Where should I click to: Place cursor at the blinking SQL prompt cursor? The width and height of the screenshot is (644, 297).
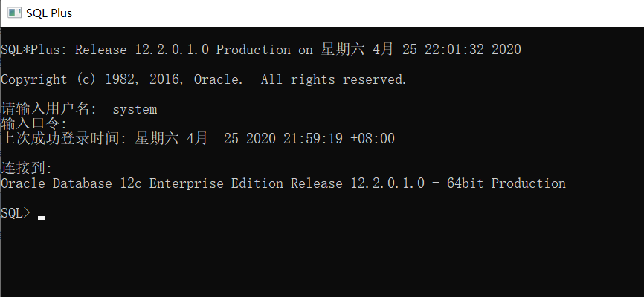pyautogui.click(x=42, y=217)
